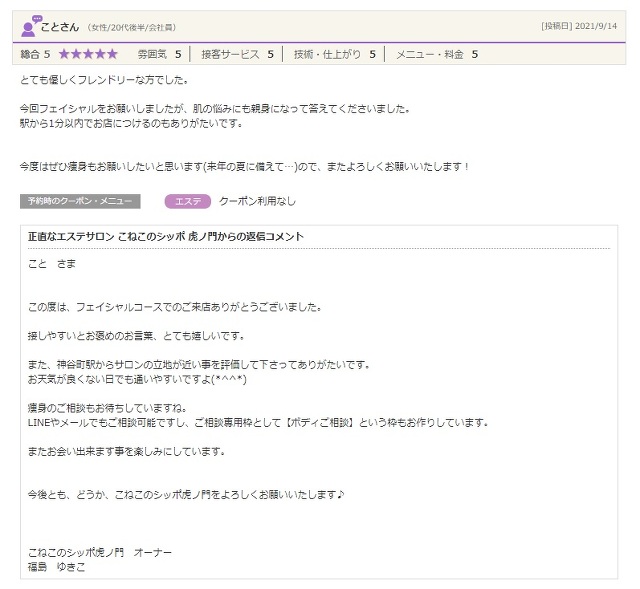
Task: Click the gray 予約時のクーポン・メニュー label
Action: (x=80, y=201)
